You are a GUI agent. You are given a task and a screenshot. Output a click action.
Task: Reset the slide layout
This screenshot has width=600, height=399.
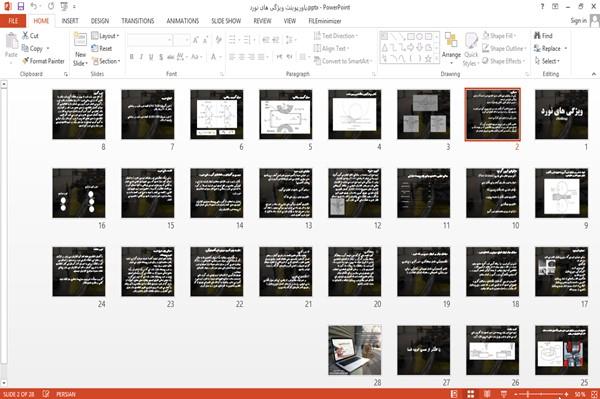click(x=102, y=49)
